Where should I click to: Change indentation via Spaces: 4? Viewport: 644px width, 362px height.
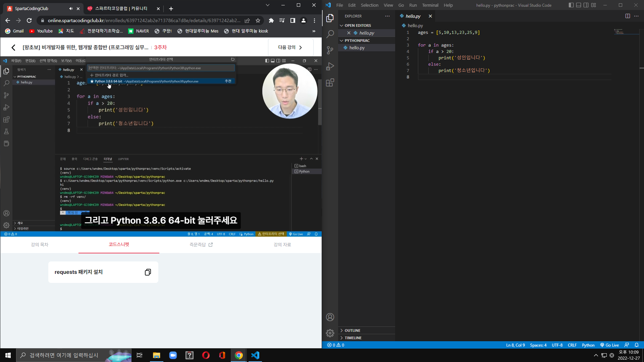click(x=538, y=345)
